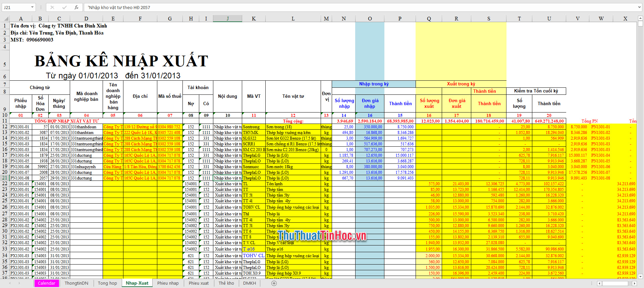
Task: Click horizontal scrollbar right arrow
Action: 634,283
